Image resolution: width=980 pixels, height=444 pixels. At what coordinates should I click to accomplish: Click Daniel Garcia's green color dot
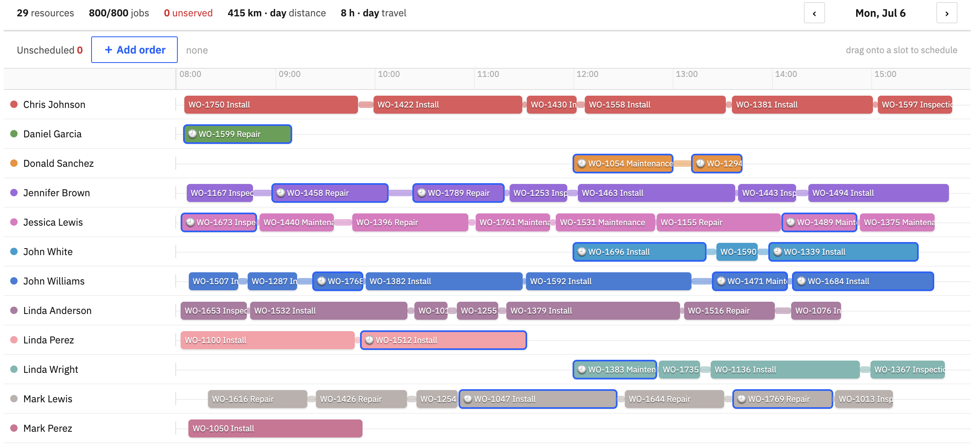coord(14,134)
